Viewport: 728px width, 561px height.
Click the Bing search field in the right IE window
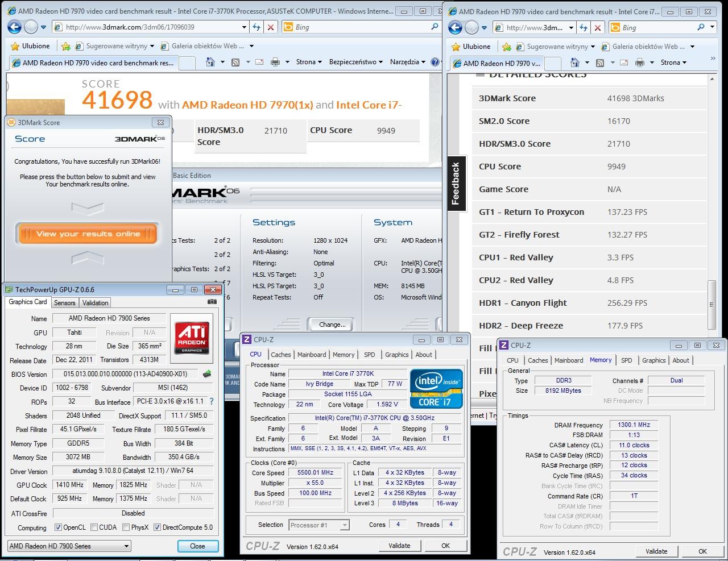click(652, 27)
